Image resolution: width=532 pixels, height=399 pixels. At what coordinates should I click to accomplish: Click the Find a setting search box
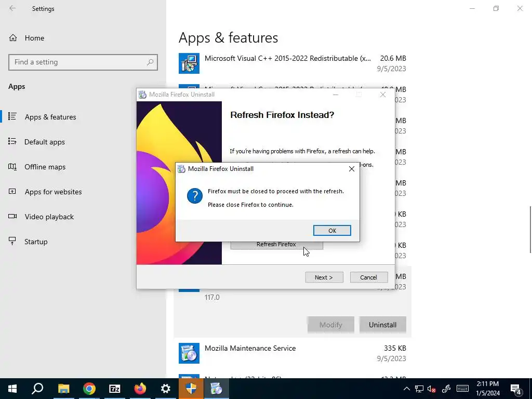(x=83, y=62)
